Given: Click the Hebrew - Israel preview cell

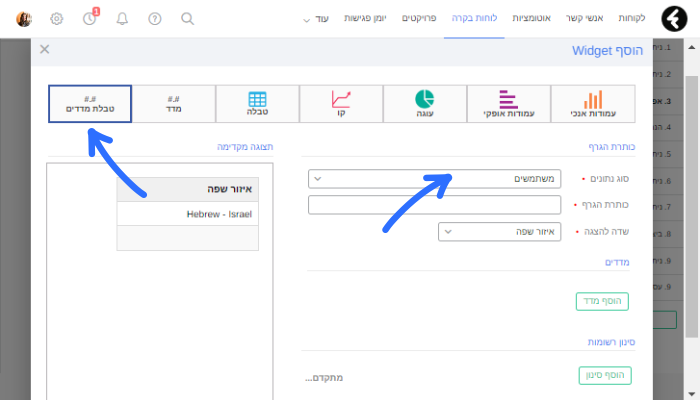Looking at the screenshot, I should (188, 214).
